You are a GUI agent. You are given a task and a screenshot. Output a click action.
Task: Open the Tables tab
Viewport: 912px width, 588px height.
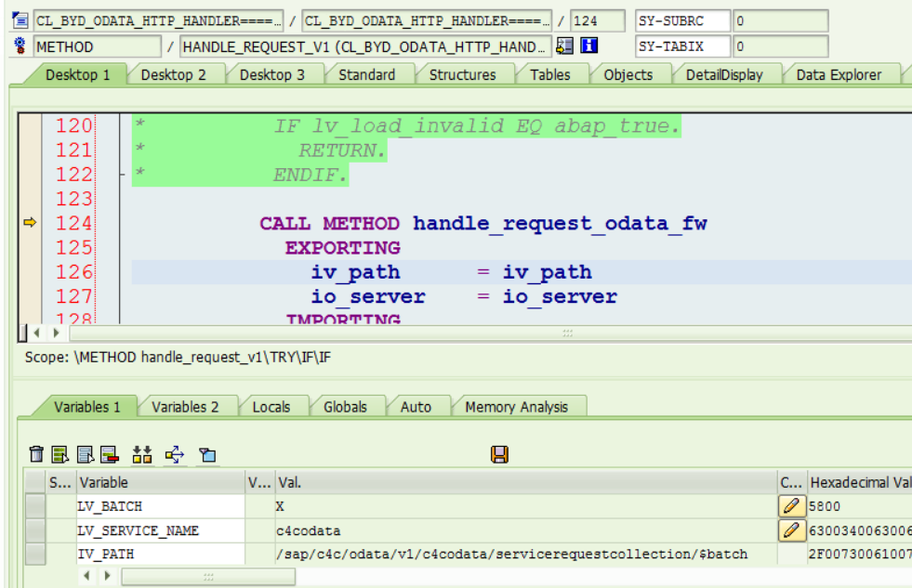coord(549,75)
